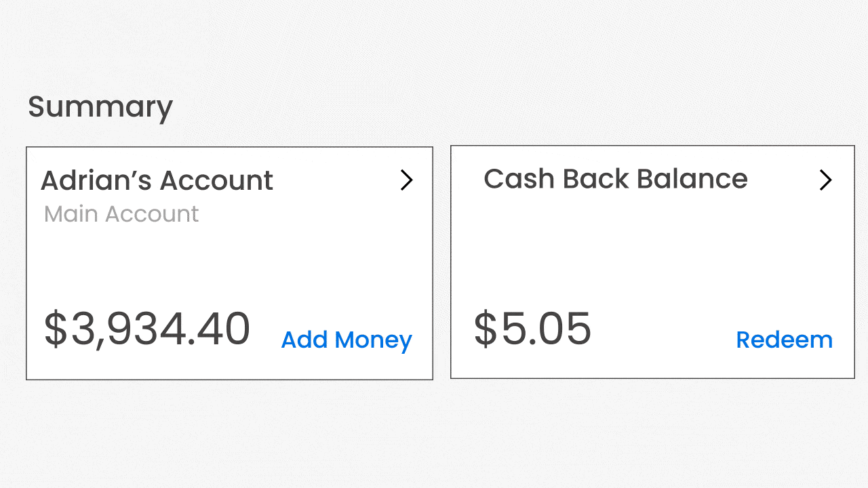The image size is (868, 488).
Task: Tap Add Money beside the main balance
Action: (x=346, y=340)
